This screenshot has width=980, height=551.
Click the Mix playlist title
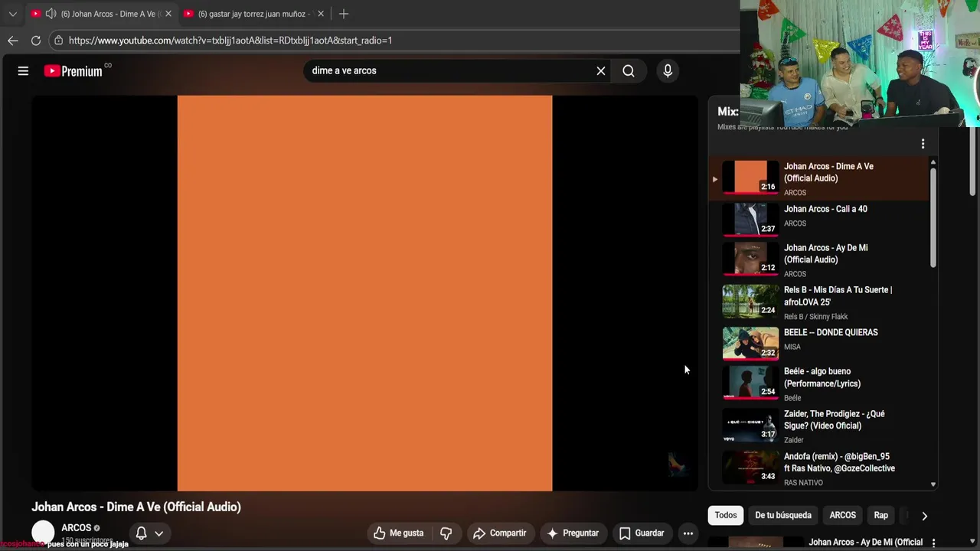[728, 112]
